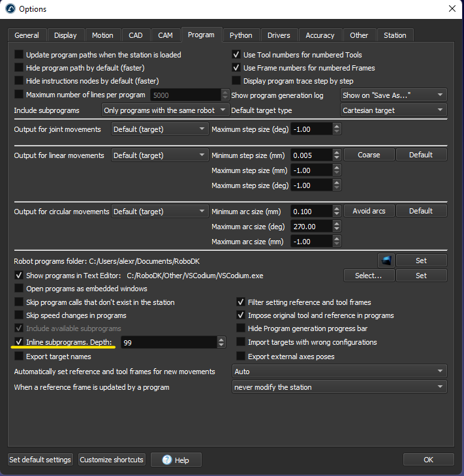This screenshot has height=476, width=464.
Task: Open Output for linear movements dropdown
Action: tap(160, 155)
